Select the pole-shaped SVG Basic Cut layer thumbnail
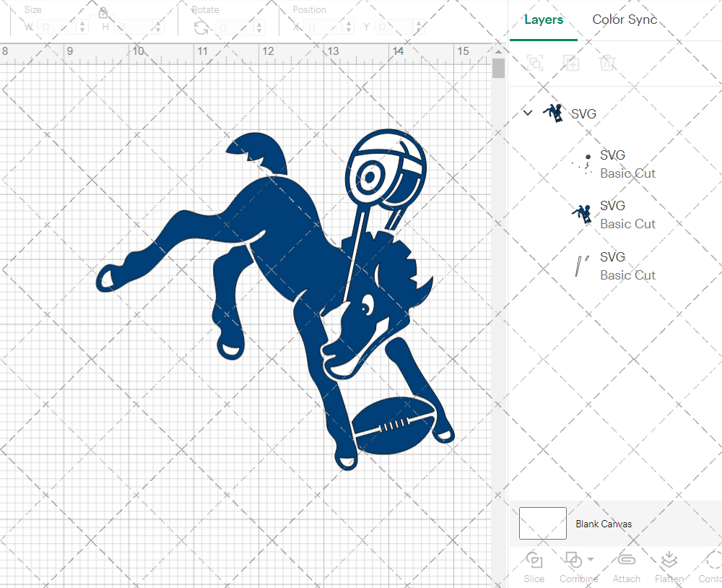722x588 pixels. tap(582, 266)
